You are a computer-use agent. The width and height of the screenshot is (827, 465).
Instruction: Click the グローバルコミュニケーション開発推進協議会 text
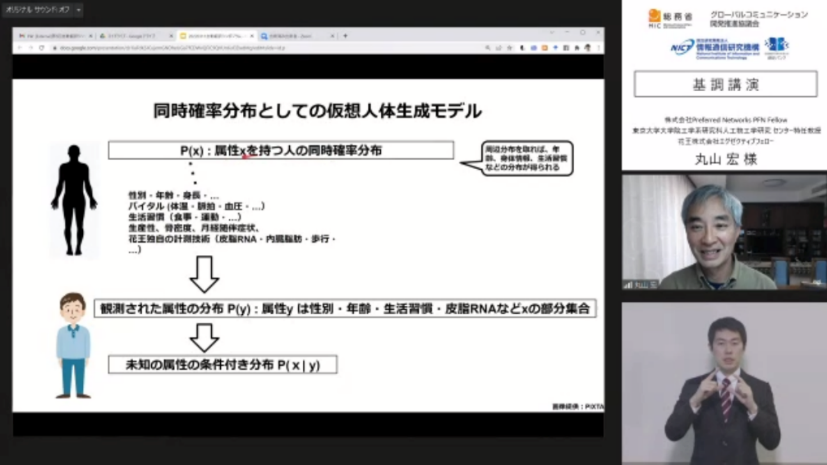(759, 19)
